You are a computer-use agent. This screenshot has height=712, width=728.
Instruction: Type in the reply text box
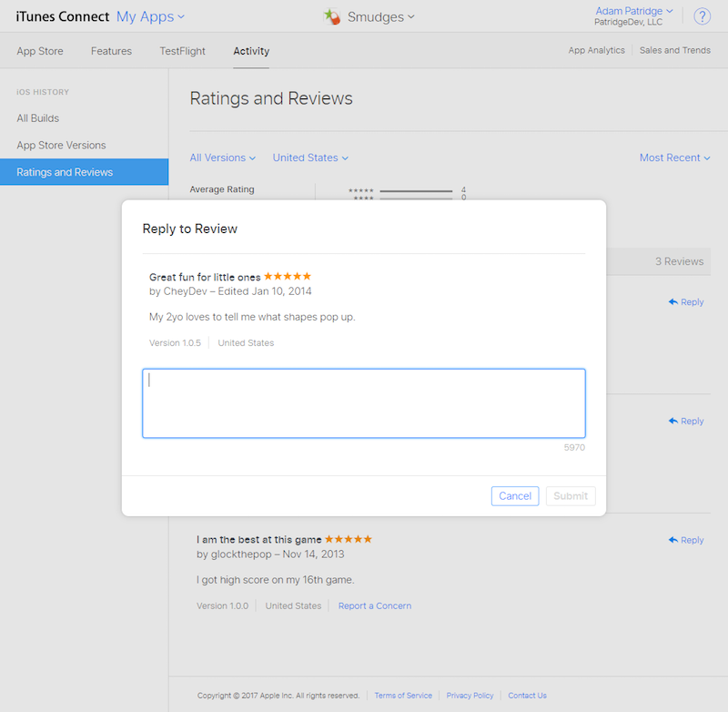pyautogui.click(x=363, y=403)
